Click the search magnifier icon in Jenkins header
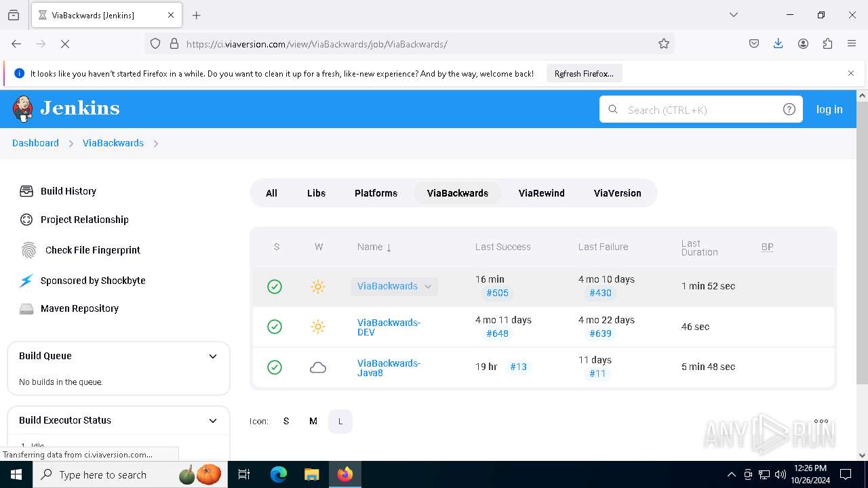Image resolution: width=868 pixels, height=488 pixels. coord(613,109)
